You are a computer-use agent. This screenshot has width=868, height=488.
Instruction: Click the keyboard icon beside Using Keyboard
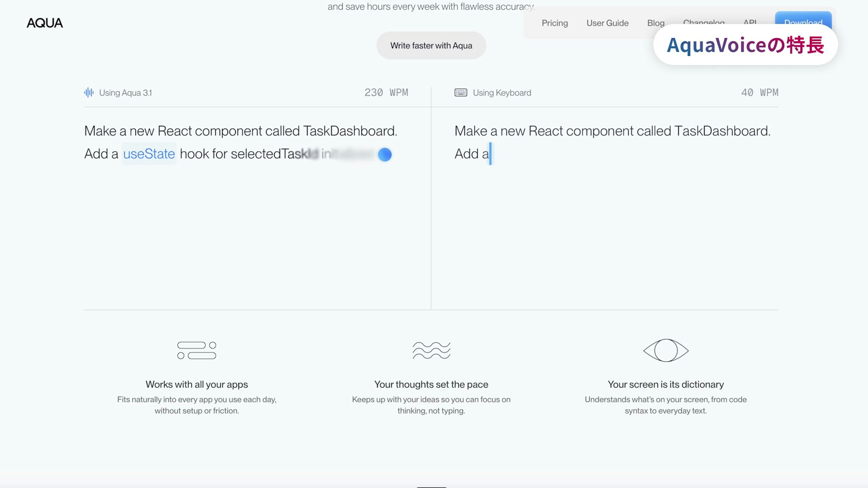(461, 93)
